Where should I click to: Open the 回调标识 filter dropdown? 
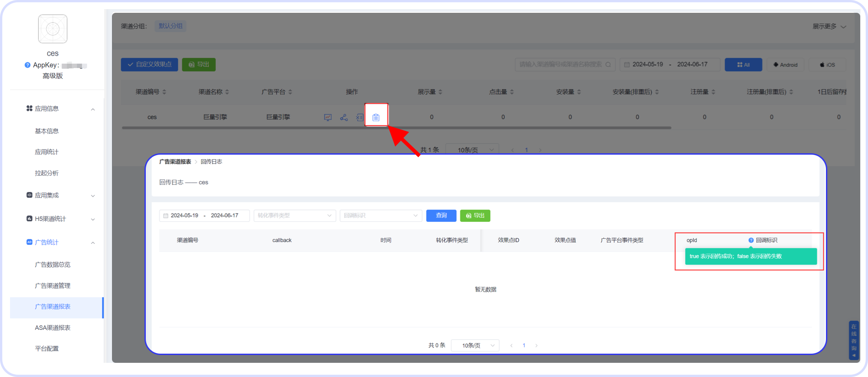381,215
